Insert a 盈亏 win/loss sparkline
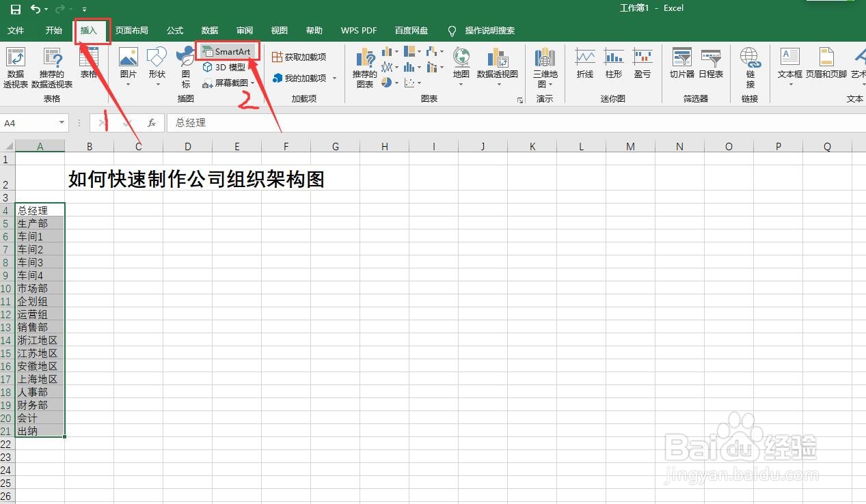Image resolution: width=866 pixels, height=504 pixels. (642, 63)
